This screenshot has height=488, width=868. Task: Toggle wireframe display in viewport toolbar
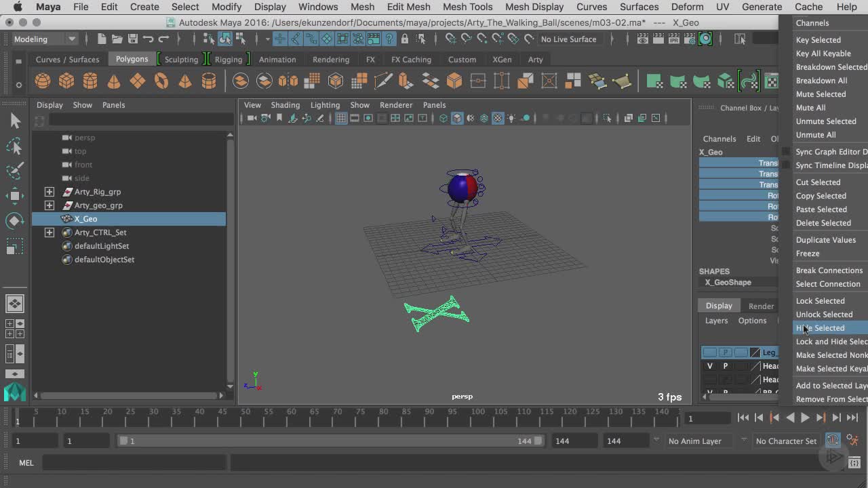(443, 118)
